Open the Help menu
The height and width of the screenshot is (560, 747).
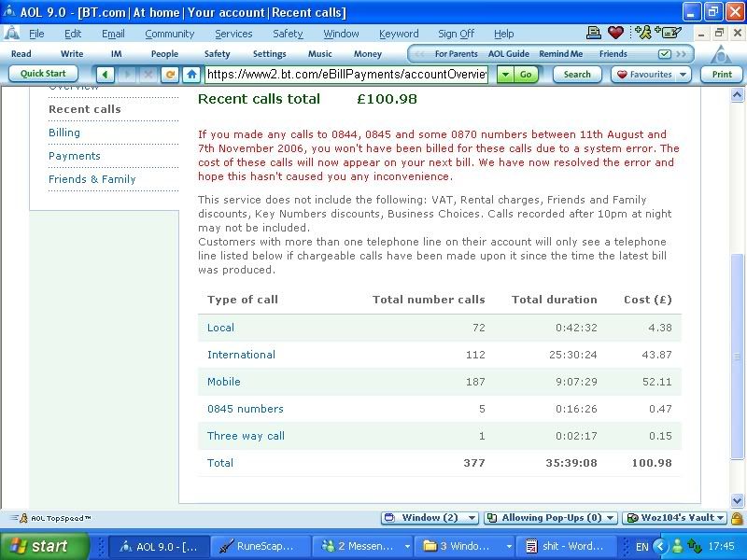click(503, 34)
